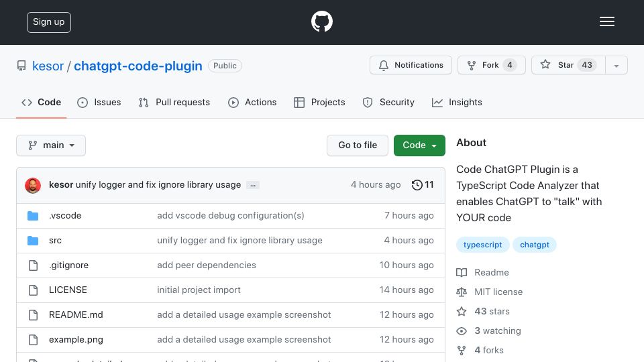Viewport: 644px width, 362px height.
Task: Expand the commit message ellipsis button
Action: tap(253, 185)
